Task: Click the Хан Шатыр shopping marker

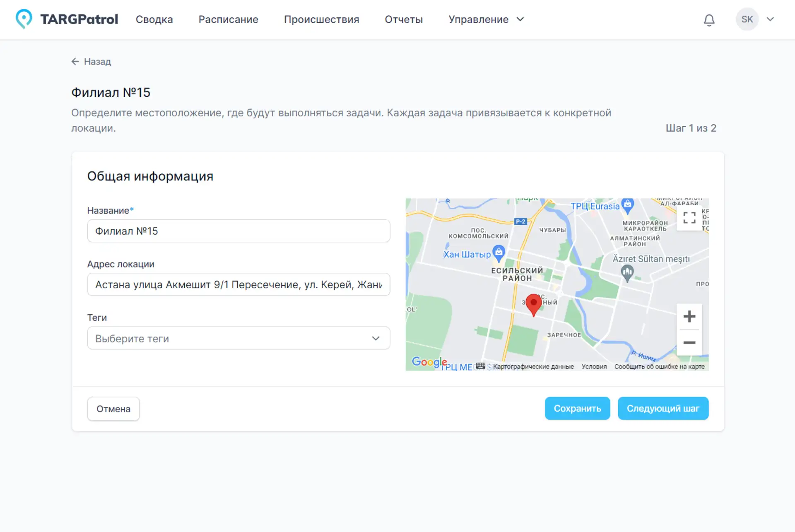Action: pos(499,253)
